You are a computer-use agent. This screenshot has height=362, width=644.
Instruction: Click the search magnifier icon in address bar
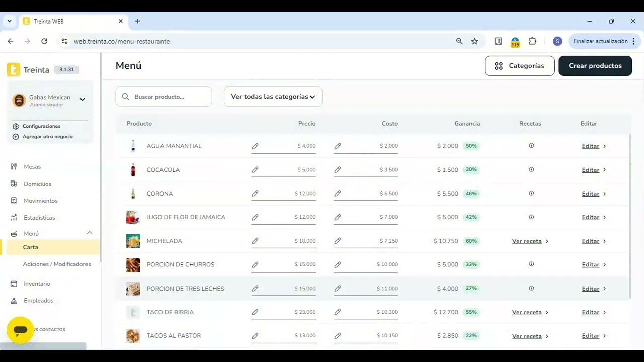(459, 41)
